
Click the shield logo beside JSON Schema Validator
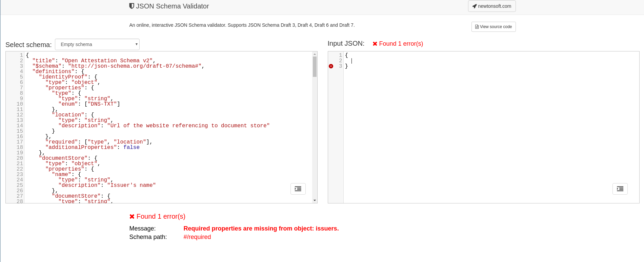[132, 6]
